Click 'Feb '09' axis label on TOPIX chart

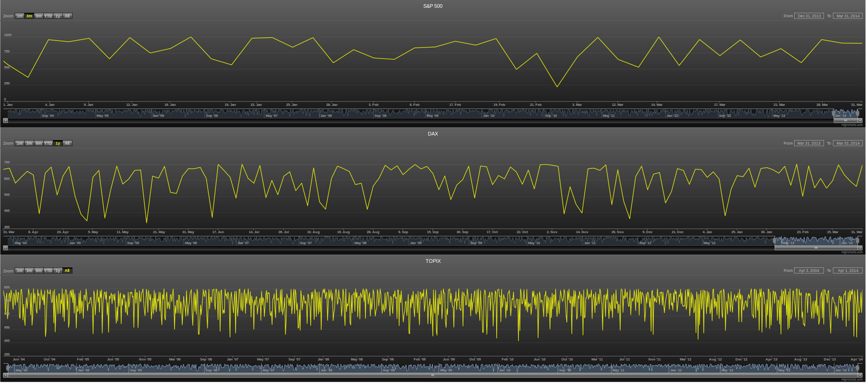(420, 359)
